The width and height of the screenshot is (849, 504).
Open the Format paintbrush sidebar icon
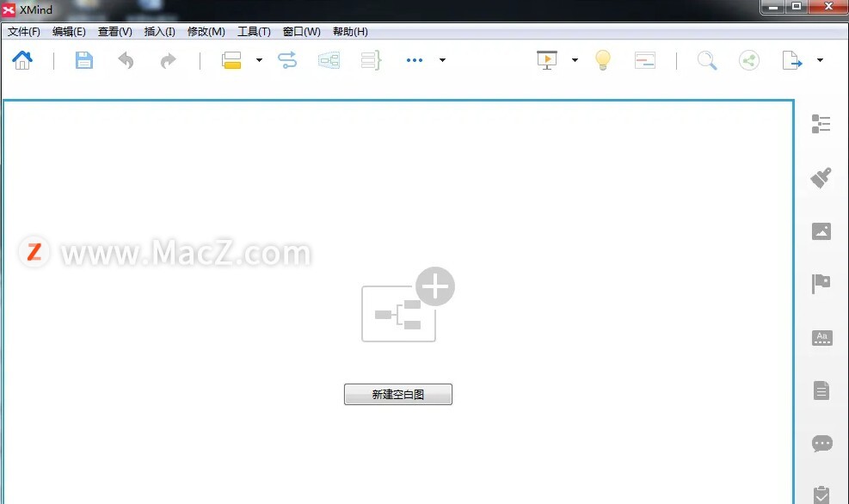(x=821, y=177)
